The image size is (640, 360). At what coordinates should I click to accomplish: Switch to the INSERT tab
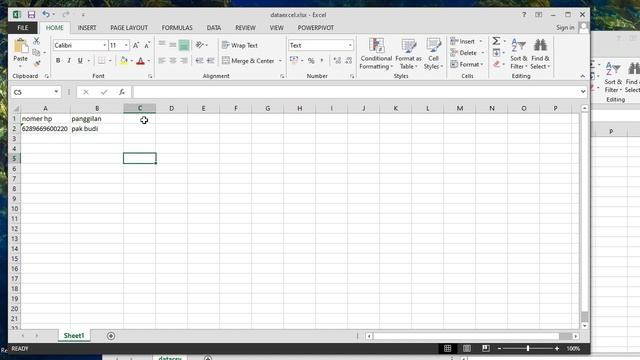[x=87, y=28]
